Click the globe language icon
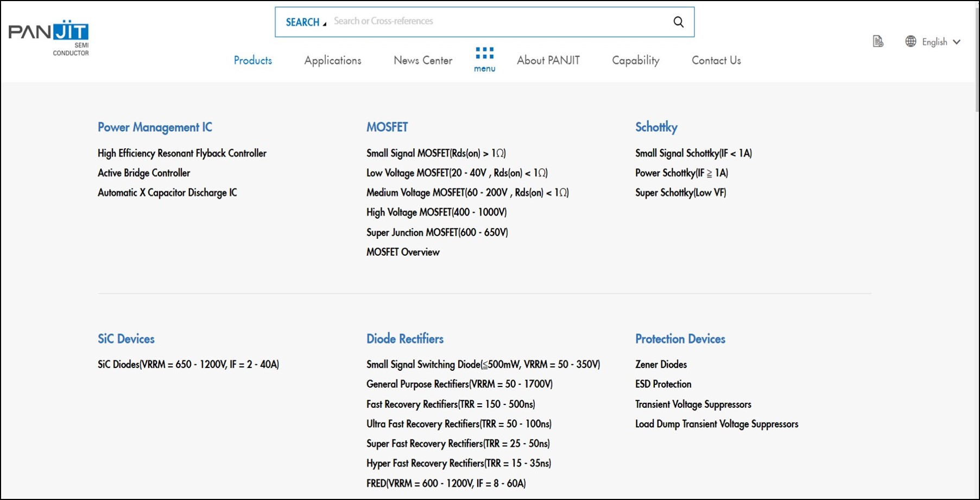Image resolution: width=980 pixels, height=500 pixels. 911,41
